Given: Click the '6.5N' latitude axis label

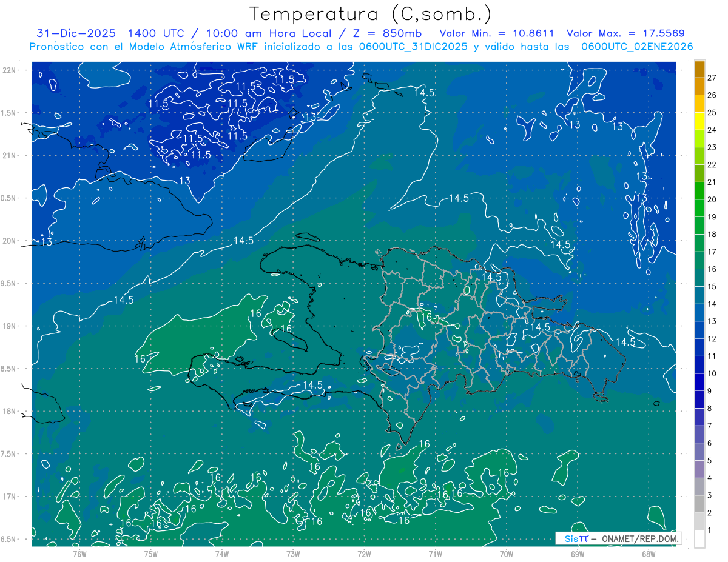Looking at the screenshot, I should tap(8, 540).
